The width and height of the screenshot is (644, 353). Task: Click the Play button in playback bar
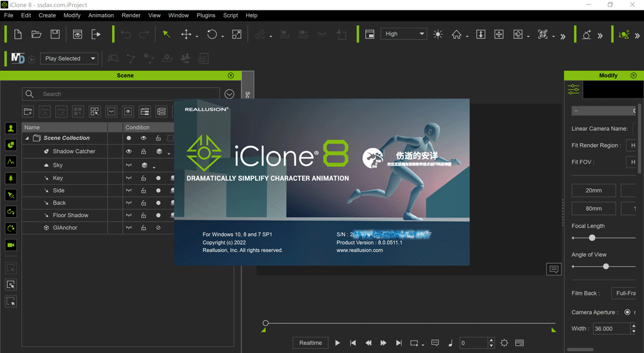point(337,343)
